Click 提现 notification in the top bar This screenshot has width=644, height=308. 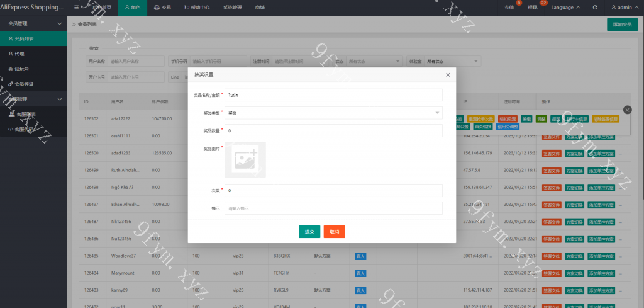pos(533,8)
